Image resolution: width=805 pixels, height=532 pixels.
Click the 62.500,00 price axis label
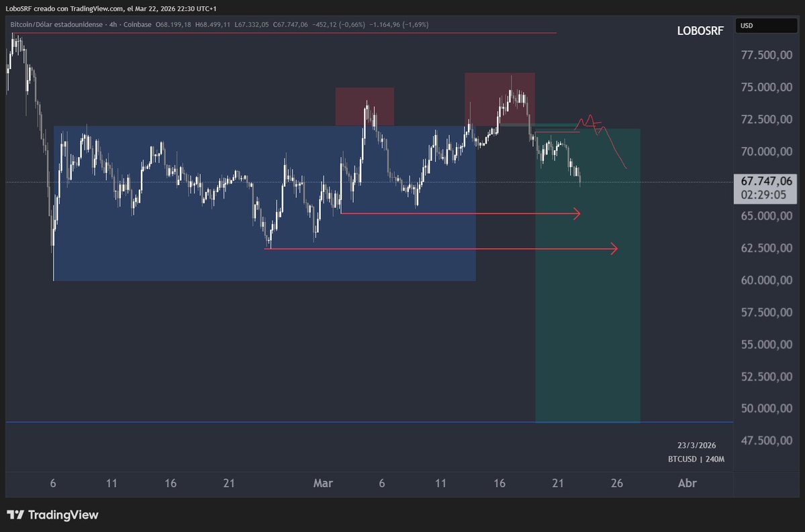[767, 248]
